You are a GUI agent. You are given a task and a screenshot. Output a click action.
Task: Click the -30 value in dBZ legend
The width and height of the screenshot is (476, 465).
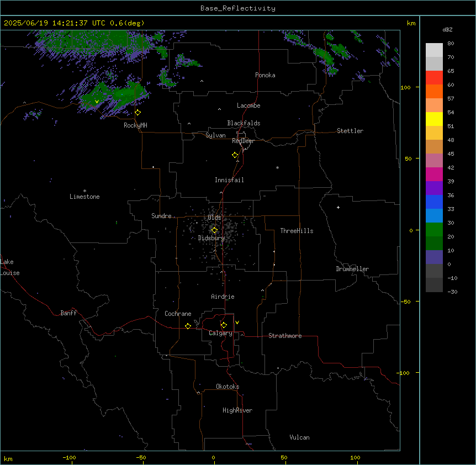[x=452, y=292]
